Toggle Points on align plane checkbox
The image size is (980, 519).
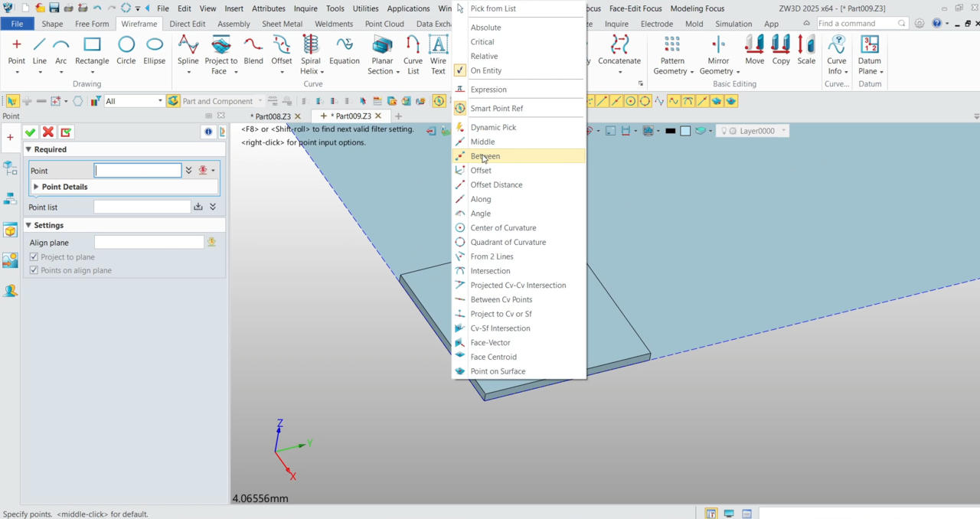(34, 270)
